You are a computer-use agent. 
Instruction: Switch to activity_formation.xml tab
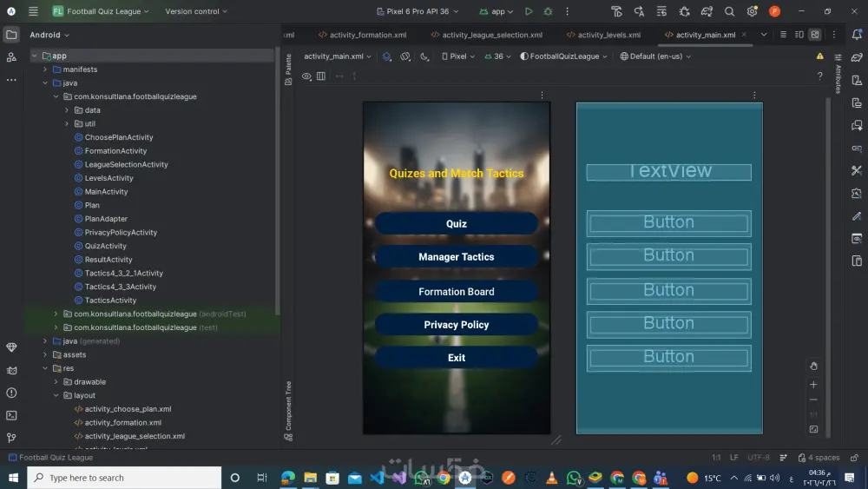point(363,35)
